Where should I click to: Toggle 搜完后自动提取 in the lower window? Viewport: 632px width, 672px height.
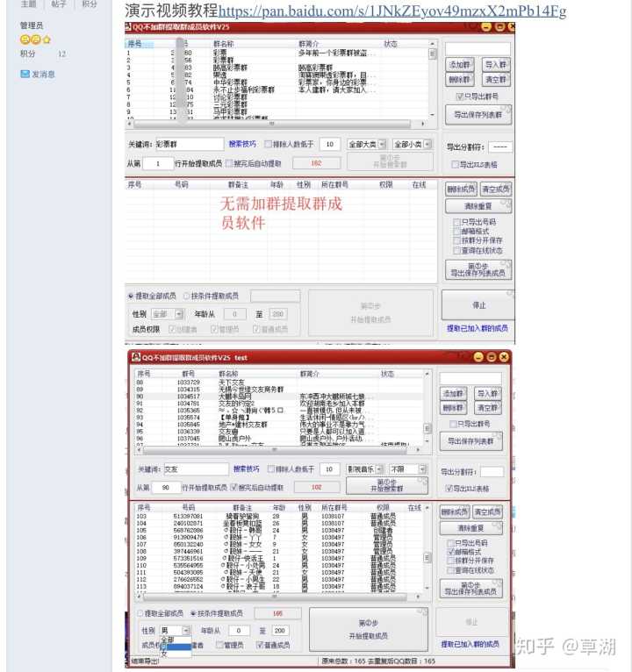click(x=233, y=487)
